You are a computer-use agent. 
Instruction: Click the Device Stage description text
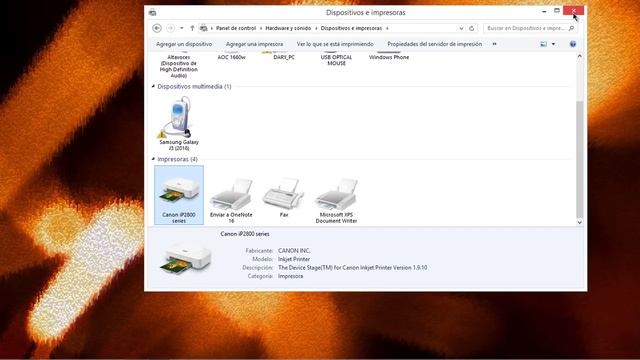353,268
